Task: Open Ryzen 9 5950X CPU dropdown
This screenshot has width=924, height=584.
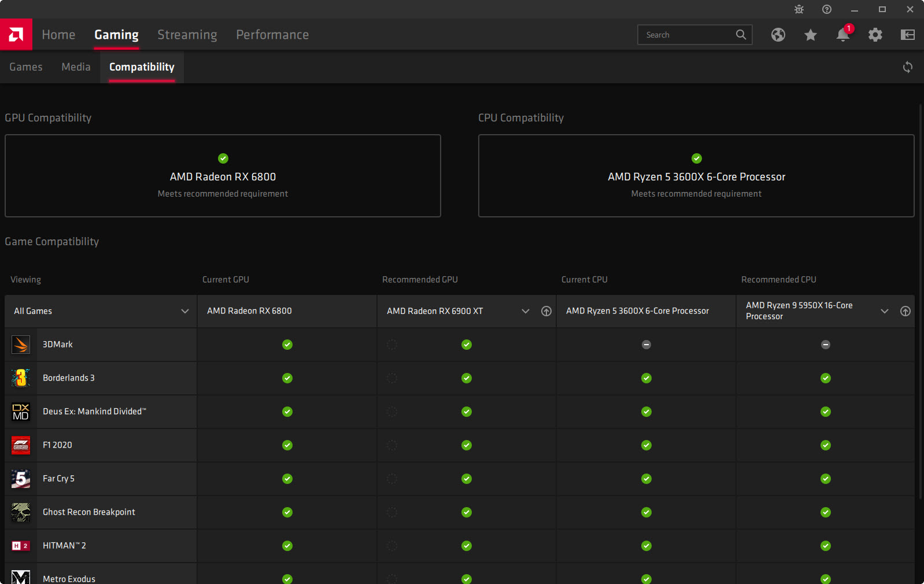Action: (x=884, y=311)
